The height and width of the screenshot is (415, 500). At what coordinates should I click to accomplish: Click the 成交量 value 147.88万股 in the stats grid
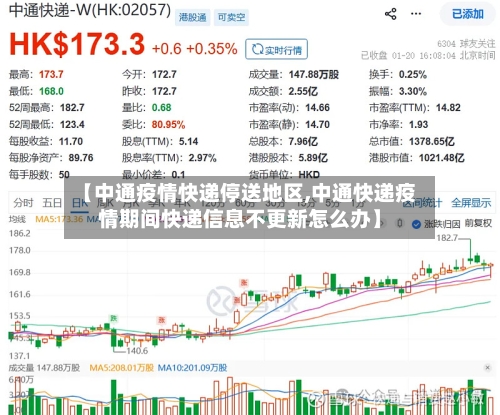[x=314, y=74]
